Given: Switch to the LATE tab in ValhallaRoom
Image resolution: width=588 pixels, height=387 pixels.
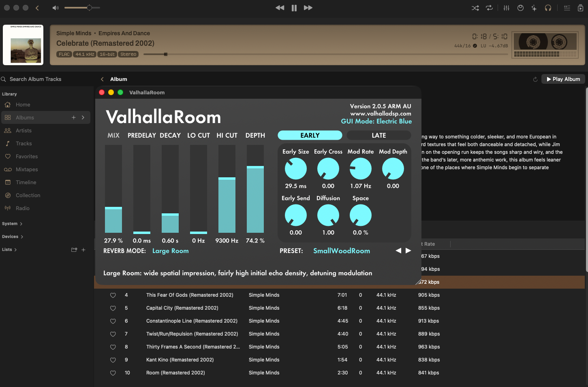Looking at the screenshot, I should point(379,135).
